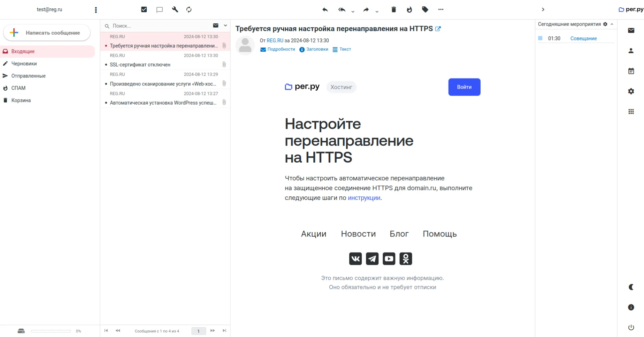Click the reply all icon
The width and height of the screenshot is (644, 337).
click(x=342, y=9)
